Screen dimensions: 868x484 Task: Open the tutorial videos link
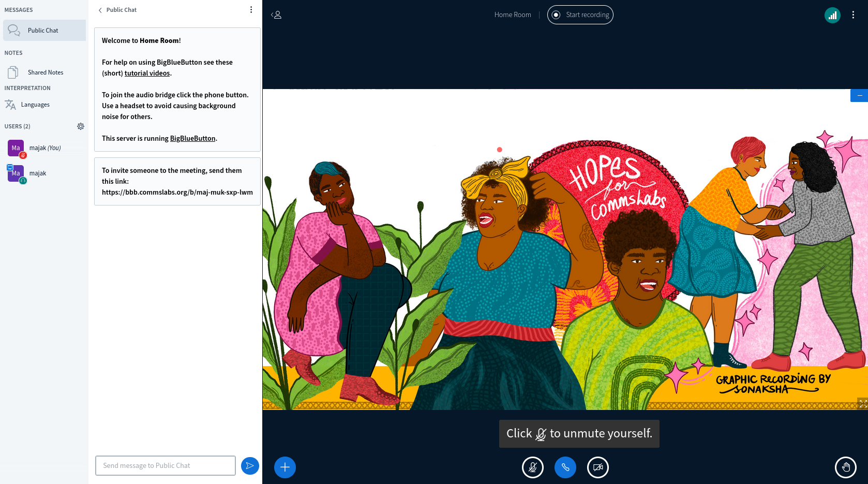147,73
